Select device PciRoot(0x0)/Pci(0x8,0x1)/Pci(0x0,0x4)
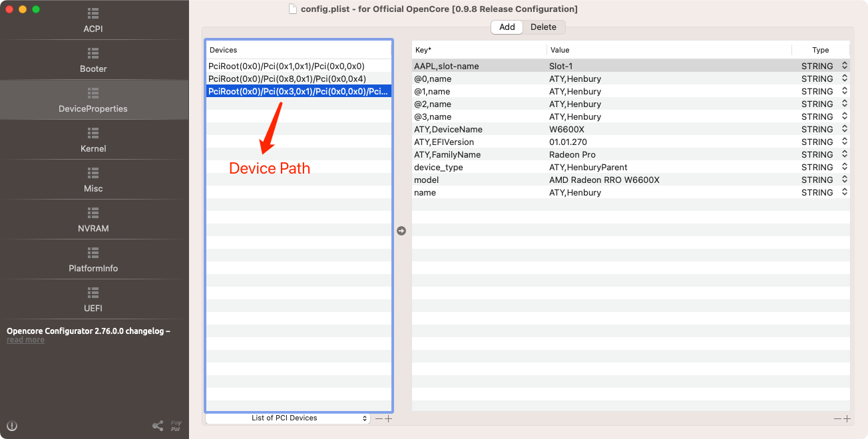The width and height of the screenshot is (868, 439). point(298,78)
